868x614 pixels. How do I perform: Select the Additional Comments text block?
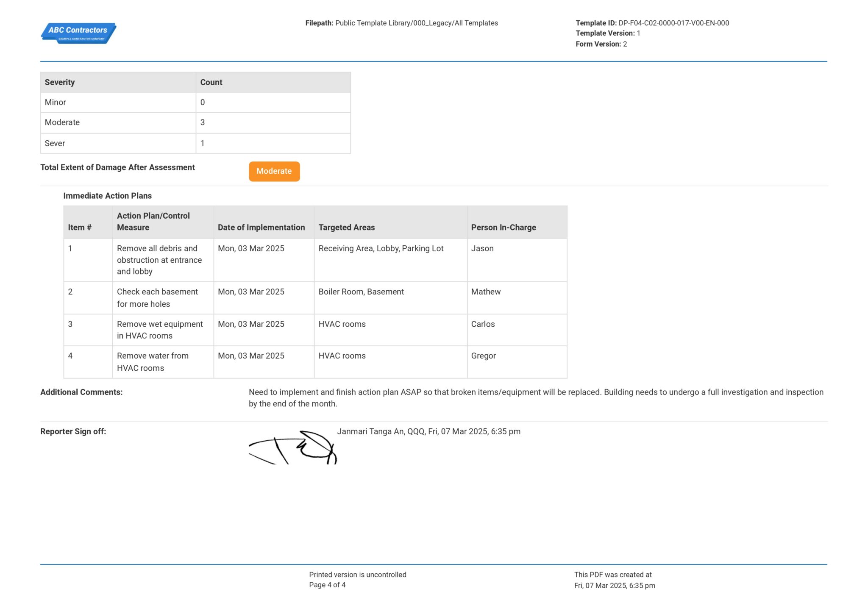[536, 397]
